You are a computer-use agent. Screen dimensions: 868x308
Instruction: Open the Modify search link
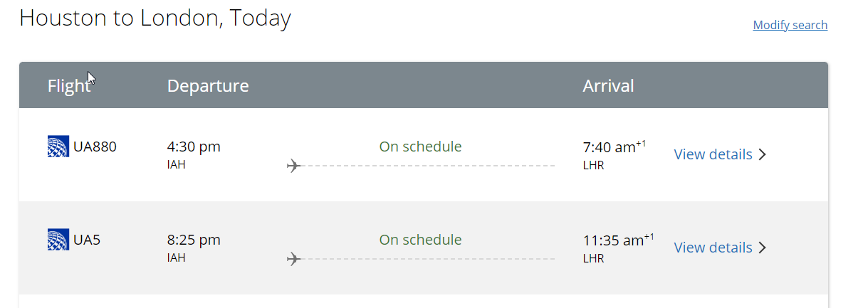790,25
